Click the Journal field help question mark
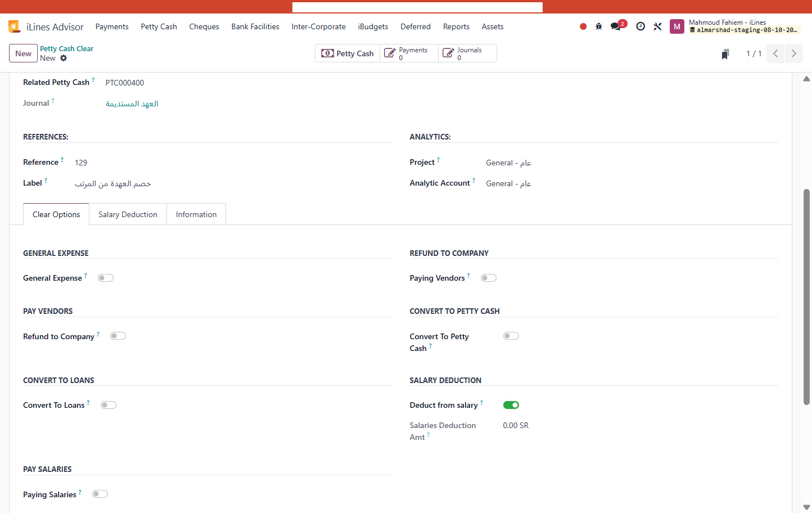 tap(53, 101)
